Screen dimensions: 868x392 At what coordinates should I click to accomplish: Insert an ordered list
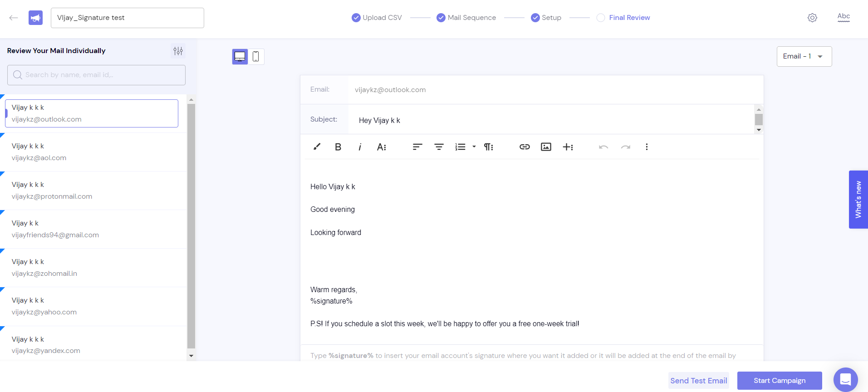(x=460, y=147)
